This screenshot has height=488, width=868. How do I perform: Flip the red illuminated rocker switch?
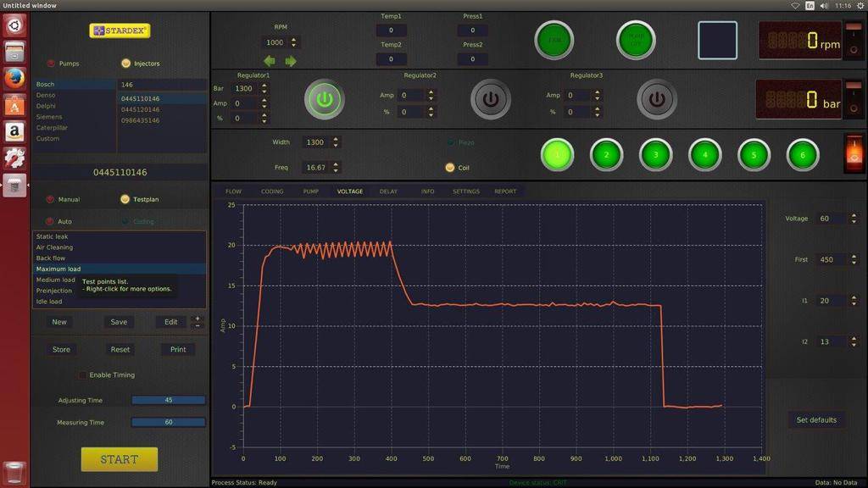[x=854, y=153]
